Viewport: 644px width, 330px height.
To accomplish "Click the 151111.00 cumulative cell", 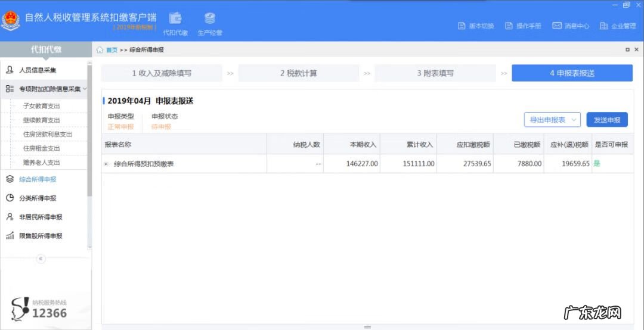I will coord(408,164).
